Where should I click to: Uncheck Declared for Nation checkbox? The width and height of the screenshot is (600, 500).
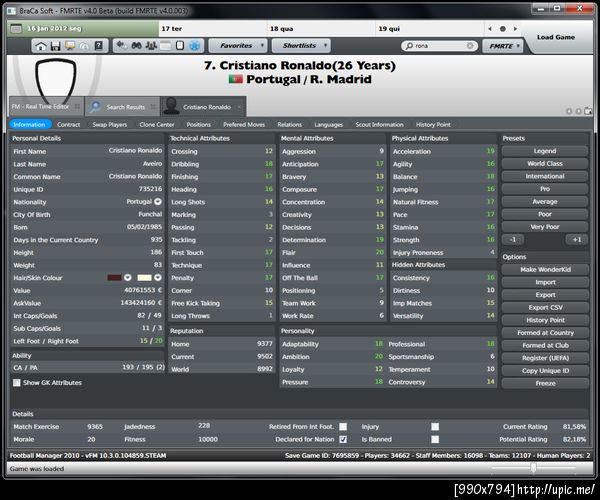(x=343, y=439)
